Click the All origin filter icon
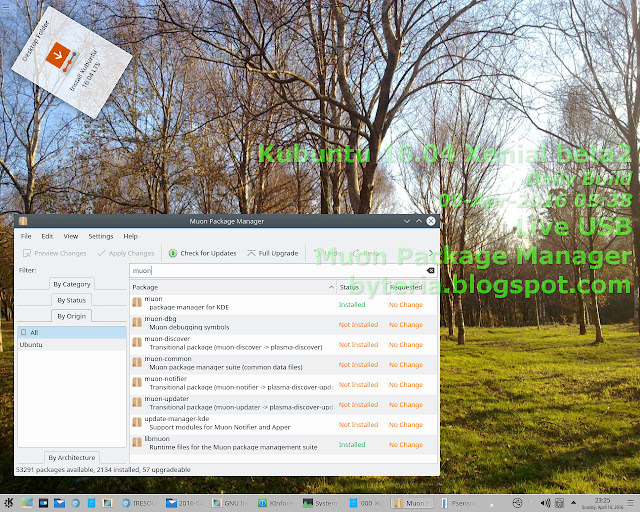640x512 pixels. [x=24, y=332]
